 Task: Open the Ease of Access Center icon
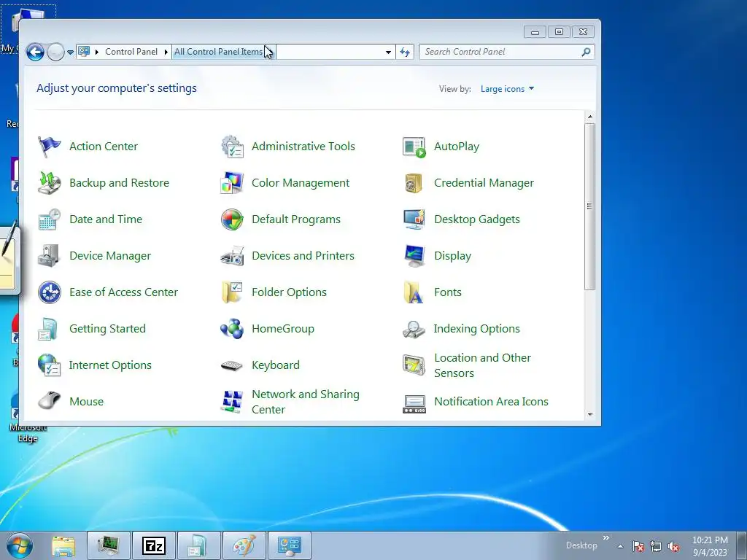pyautogui.click(x=50, y=292)
